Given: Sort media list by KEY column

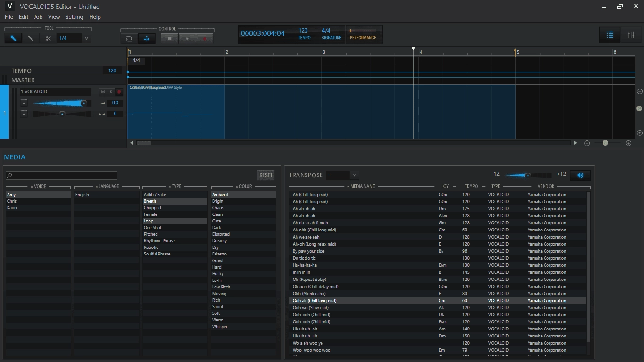Looking at the screenshot, I should coord(446,187).
